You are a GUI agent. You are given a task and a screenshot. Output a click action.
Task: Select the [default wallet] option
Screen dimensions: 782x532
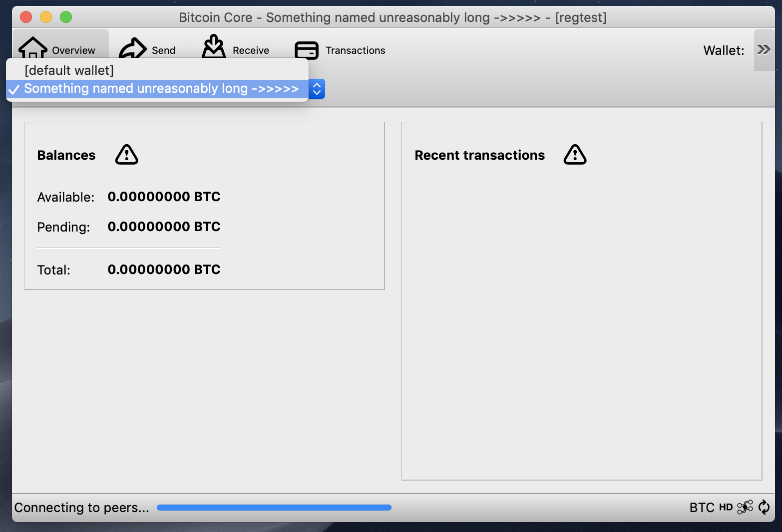157,70
